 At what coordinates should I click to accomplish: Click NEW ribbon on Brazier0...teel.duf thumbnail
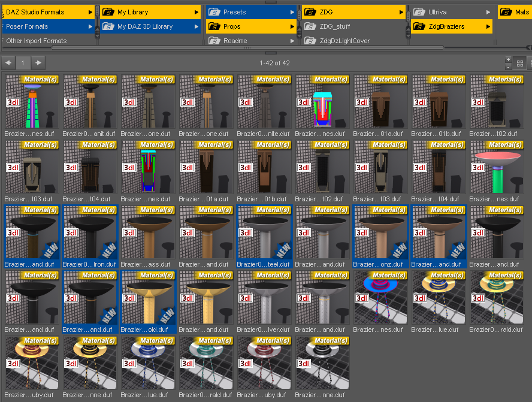click(x=282, y=250)
